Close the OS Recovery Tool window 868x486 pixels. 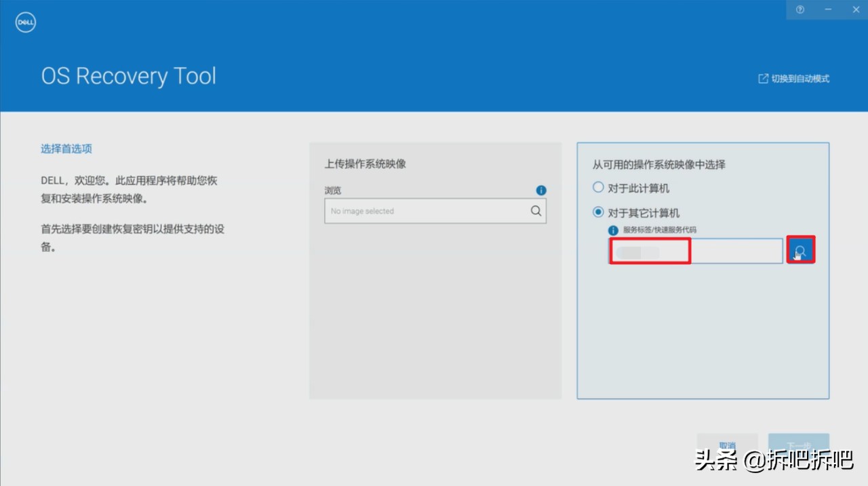coord(856,10)
